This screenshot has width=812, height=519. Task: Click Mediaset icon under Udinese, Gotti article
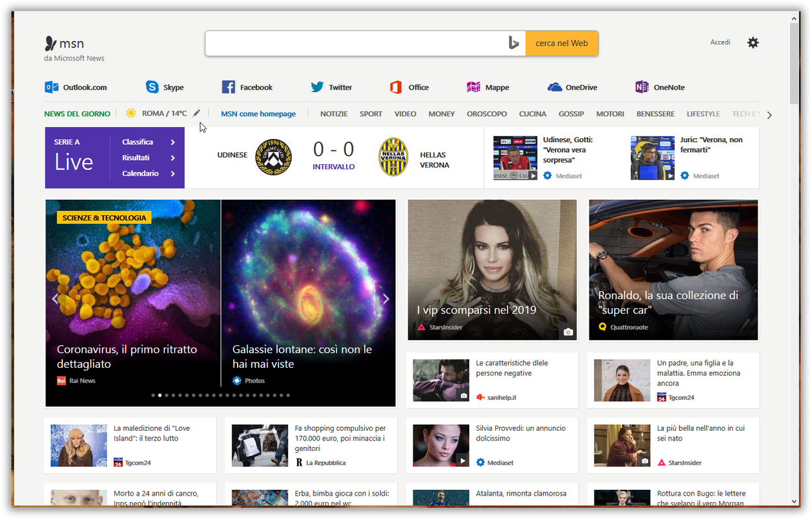(547, 176)
